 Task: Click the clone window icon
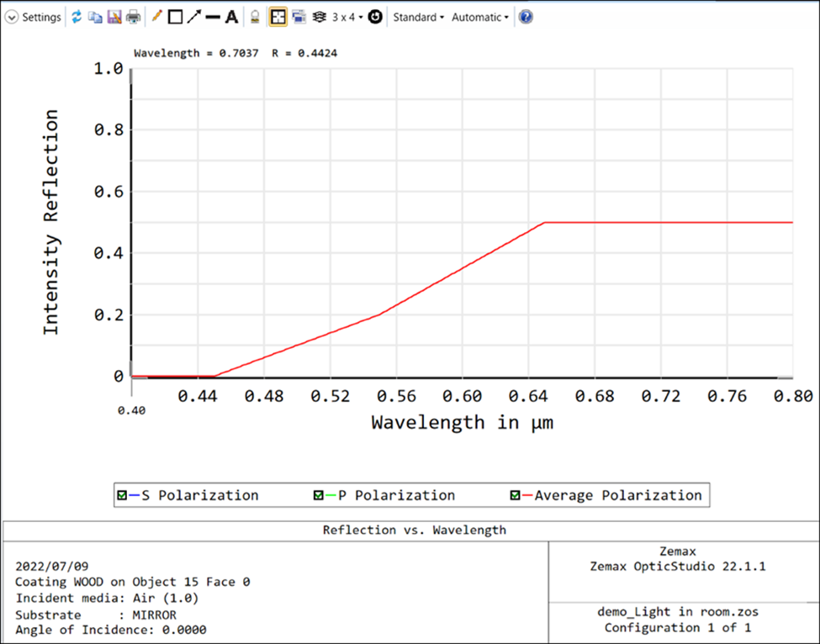pyautogui.click(x=299, y=17)
